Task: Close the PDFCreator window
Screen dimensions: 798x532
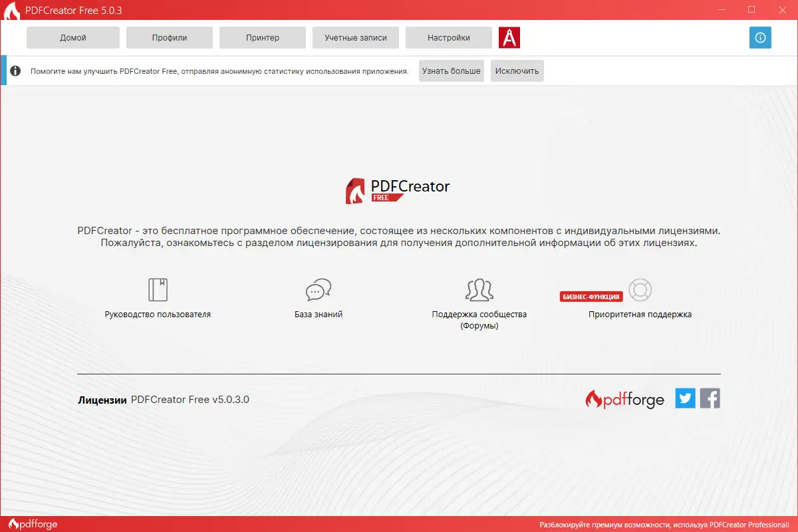Action: click(x=782, y=10)
